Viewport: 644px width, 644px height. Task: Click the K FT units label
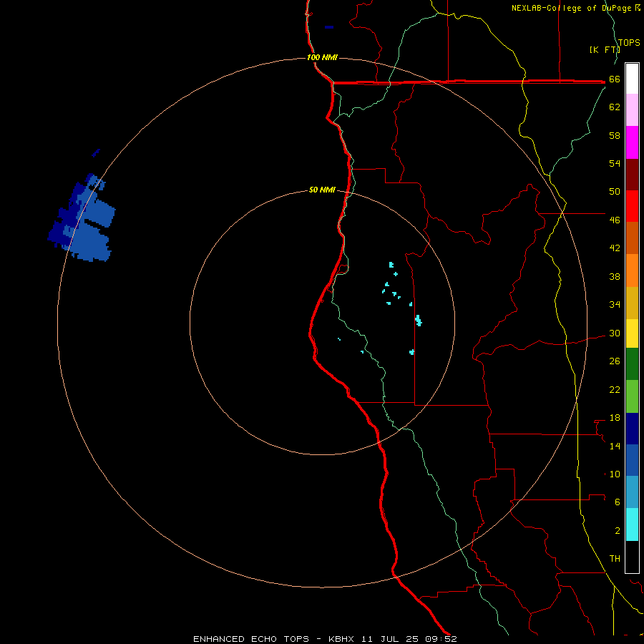point(605,49)
